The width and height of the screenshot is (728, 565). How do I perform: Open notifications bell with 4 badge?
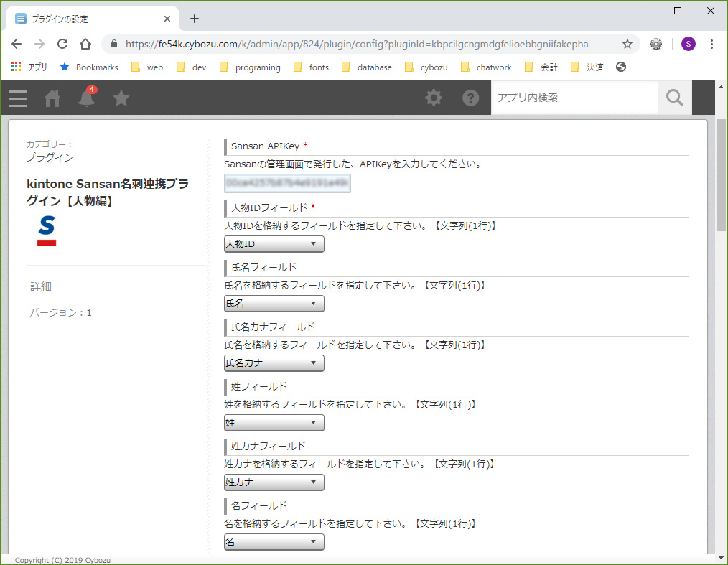tap(87, 97)
